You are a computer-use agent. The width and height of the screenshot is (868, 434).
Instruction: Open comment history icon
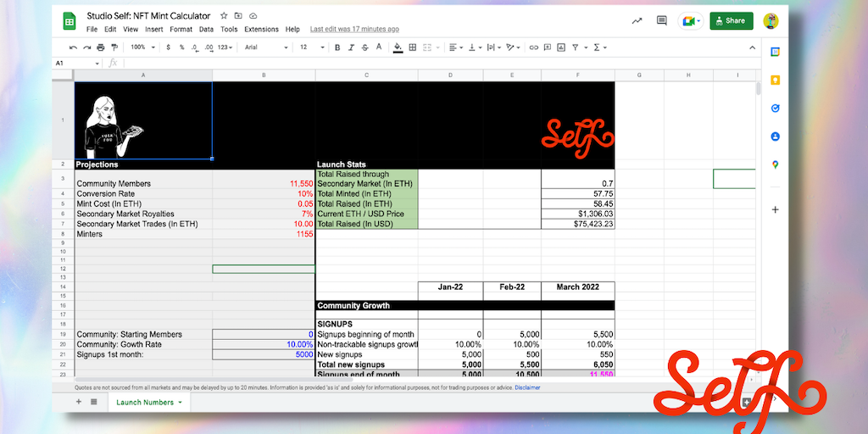(x=662, y=20)
